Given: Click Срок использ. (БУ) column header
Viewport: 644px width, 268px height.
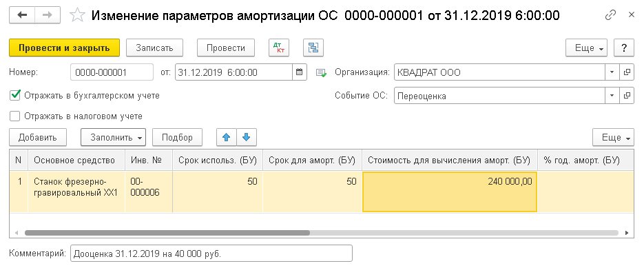Looking at the screenshot, I should (x=218, y=160).
